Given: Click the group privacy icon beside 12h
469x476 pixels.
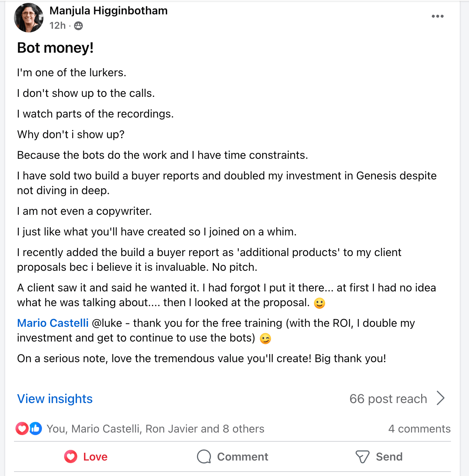Looking at the screenshot, I should click(78, 26).
